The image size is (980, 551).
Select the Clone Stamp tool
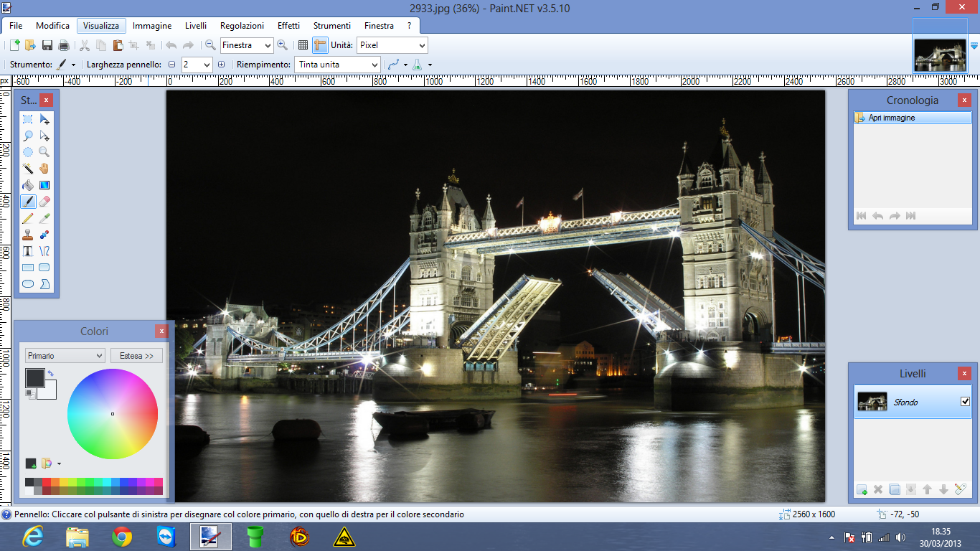[28, 235]
